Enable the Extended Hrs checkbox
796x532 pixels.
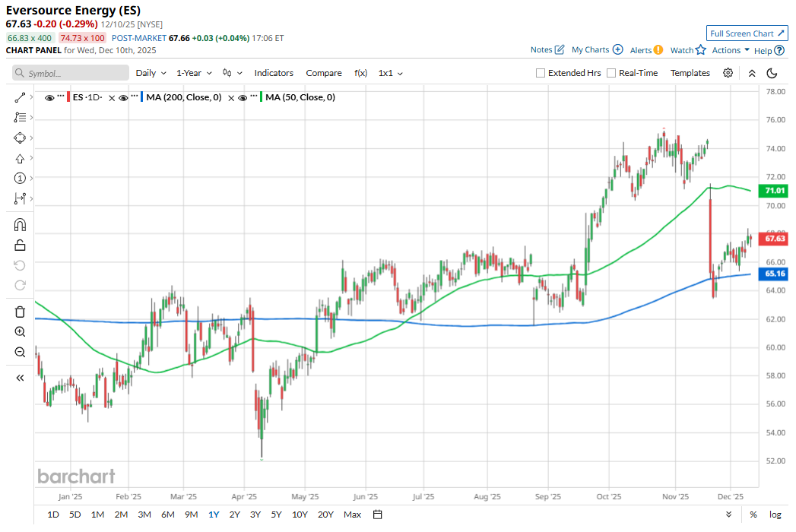coord(541,73)
